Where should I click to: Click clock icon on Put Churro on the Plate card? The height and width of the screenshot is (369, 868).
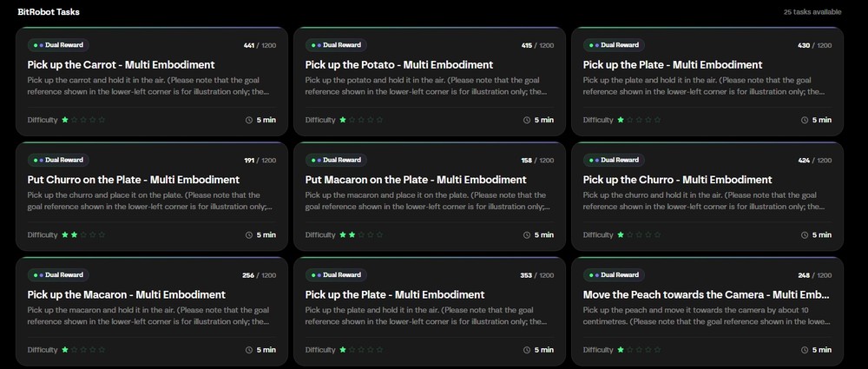coord(249,235)
